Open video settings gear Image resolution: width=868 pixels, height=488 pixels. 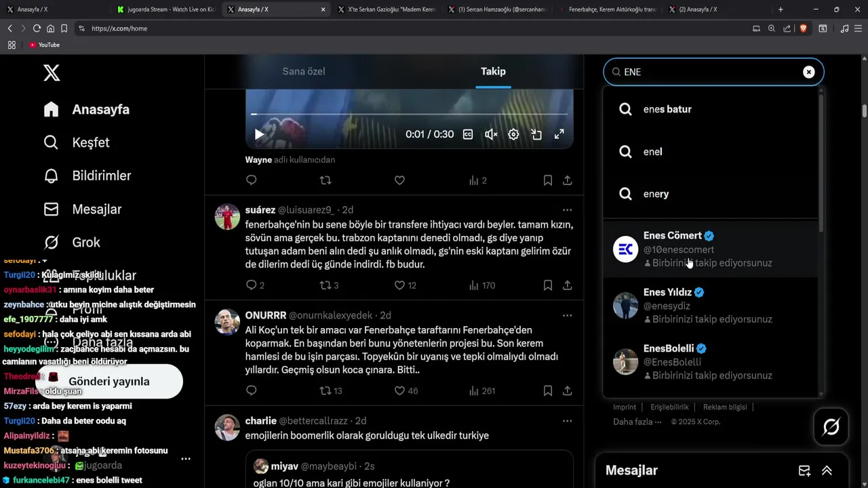click(x=513, y=134)
